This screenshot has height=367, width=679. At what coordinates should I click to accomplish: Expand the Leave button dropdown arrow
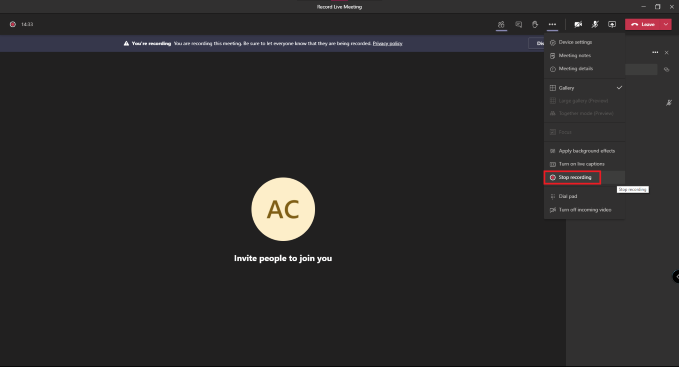[x=666, y=25]
